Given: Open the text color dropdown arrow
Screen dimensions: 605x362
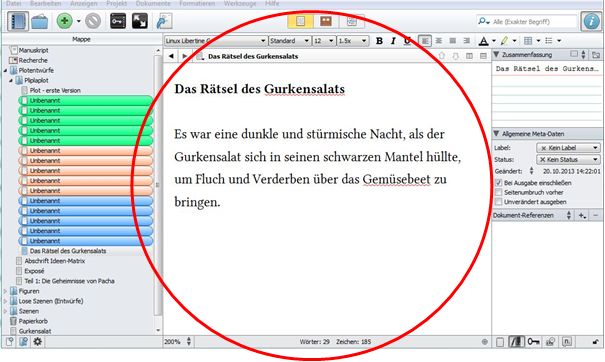Looking at the screenshot, I should (x=493, y=41).
